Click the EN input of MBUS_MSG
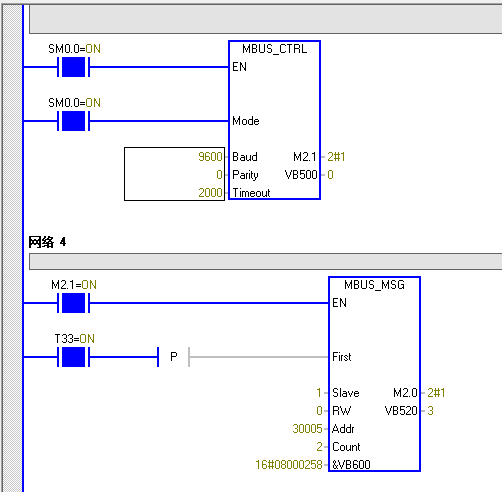Image resolution: width=502 pixels, height=492 pixels. pos(339,303)
